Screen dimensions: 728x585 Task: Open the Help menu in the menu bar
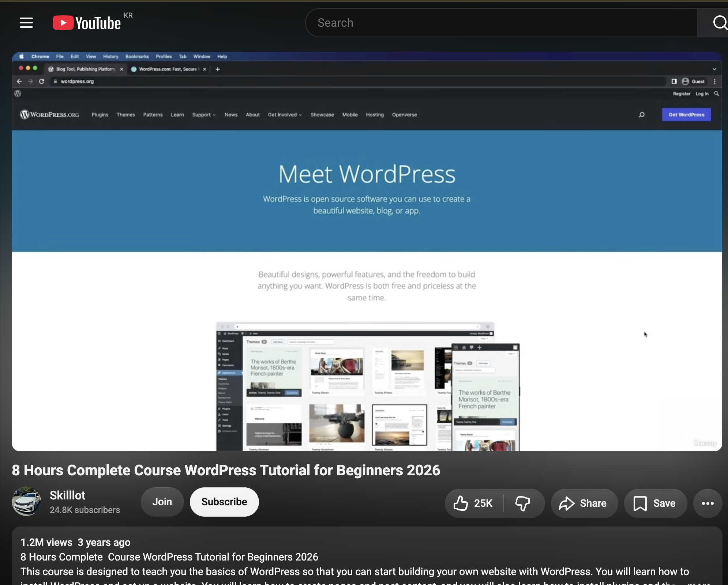click(222, 56)
